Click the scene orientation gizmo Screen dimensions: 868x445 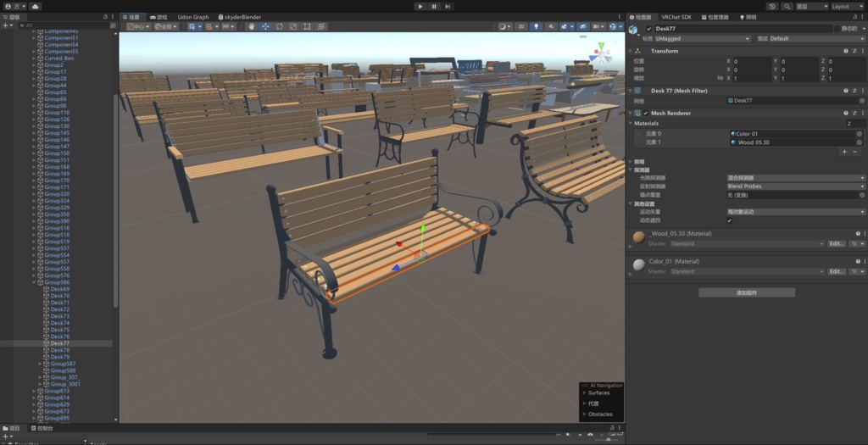(x=600, y=54)
